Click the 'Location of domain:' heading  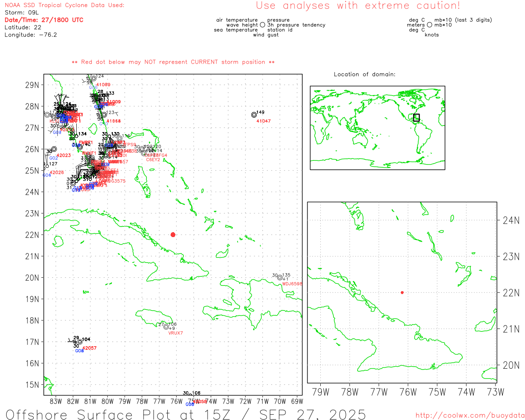tap(364, 74)
